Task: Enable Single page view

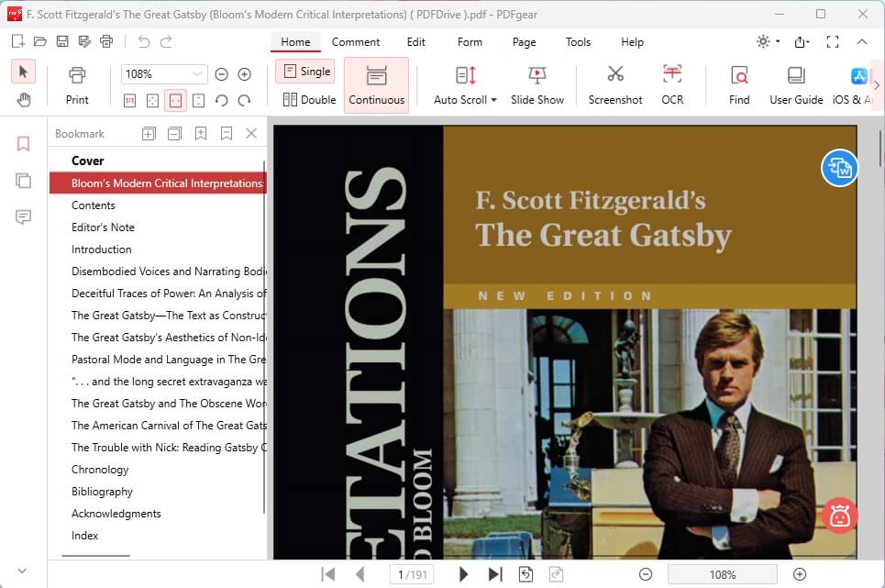Action: [x=305, y=72]
